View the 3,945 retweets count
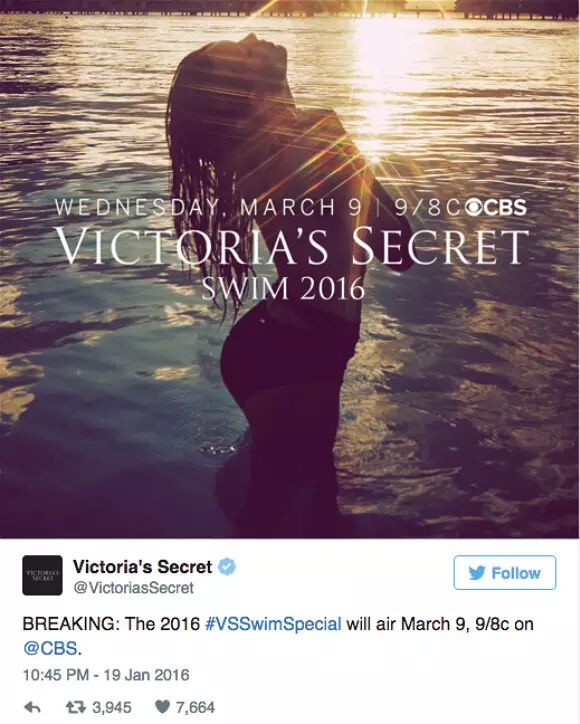 pyautogui.click(x=112, y=707)
